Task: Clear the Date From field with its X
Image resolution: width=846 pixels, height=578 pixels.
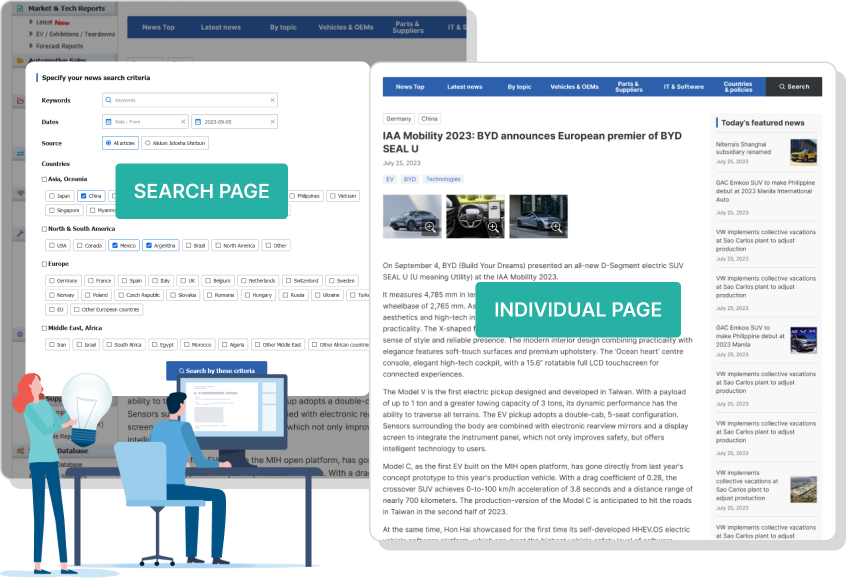Action: tap(183, 122)
